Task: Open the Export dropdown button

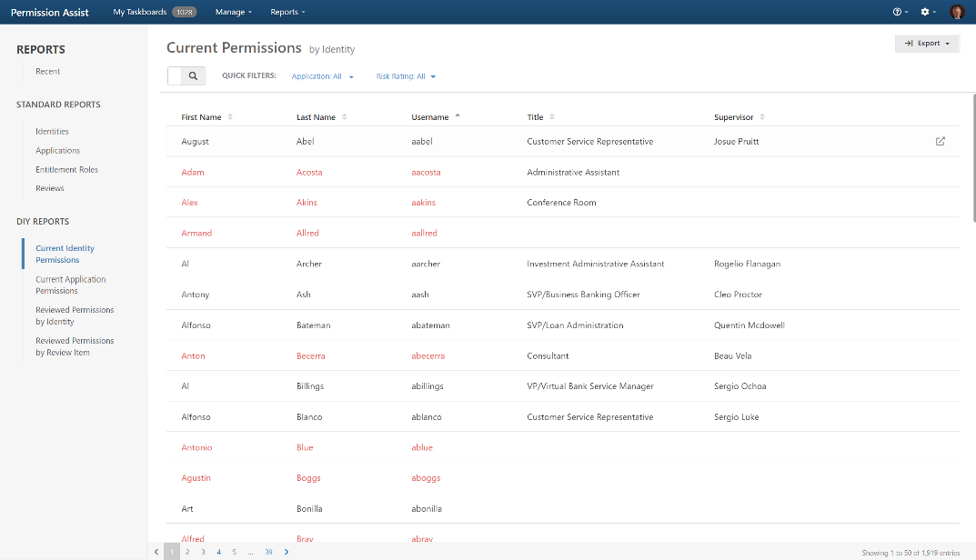Action: (927, 44)
